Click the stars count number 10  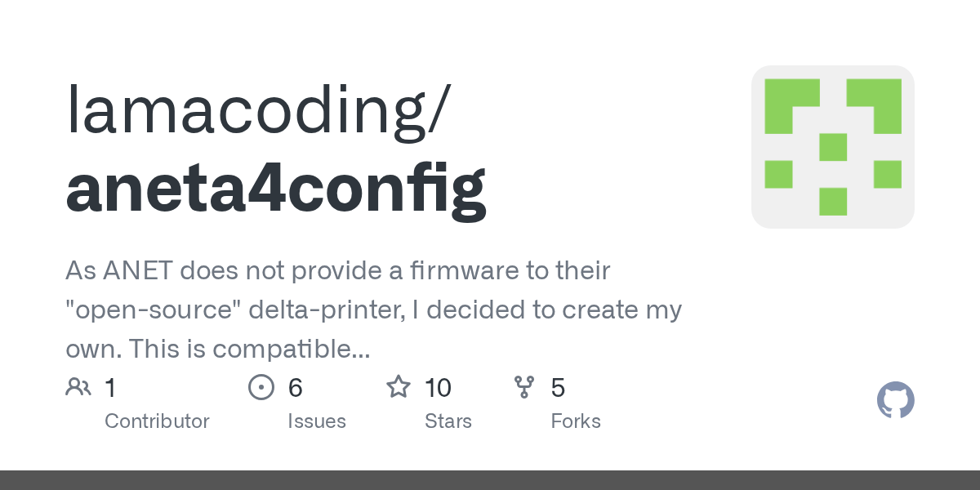coord(438,388)
